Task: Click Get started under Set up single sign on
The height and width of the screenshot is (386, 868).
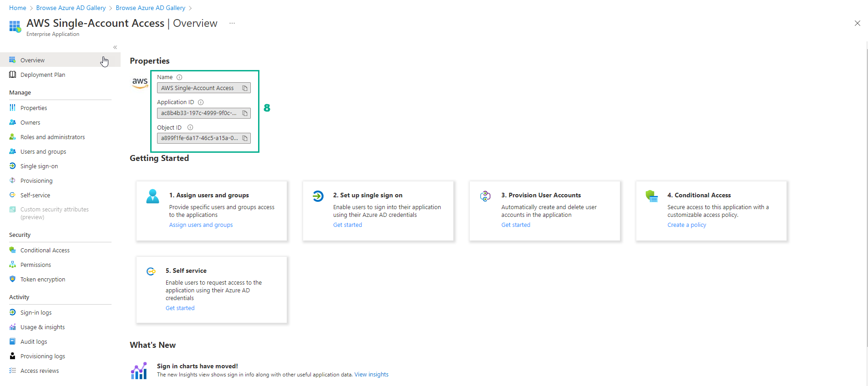Action: (x=348, y=225)
